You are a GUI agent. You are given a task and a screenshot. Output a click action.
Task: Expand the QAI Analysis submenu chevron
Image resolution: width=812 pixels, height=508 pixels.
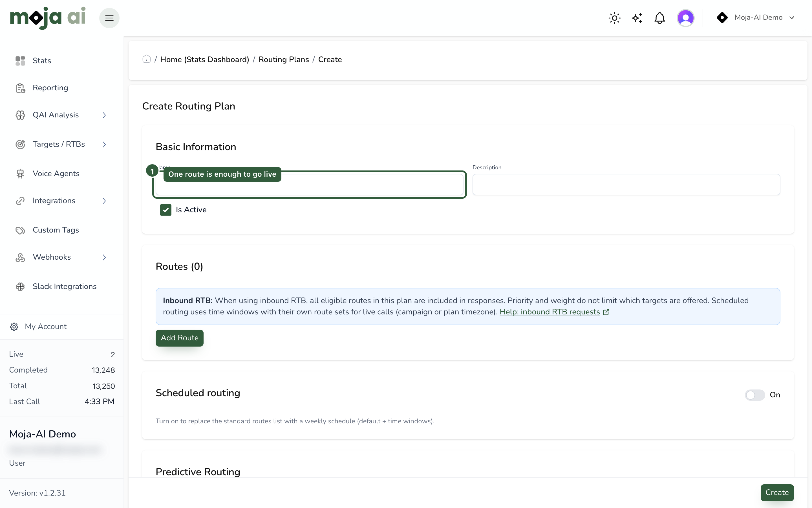click(104, 115)
